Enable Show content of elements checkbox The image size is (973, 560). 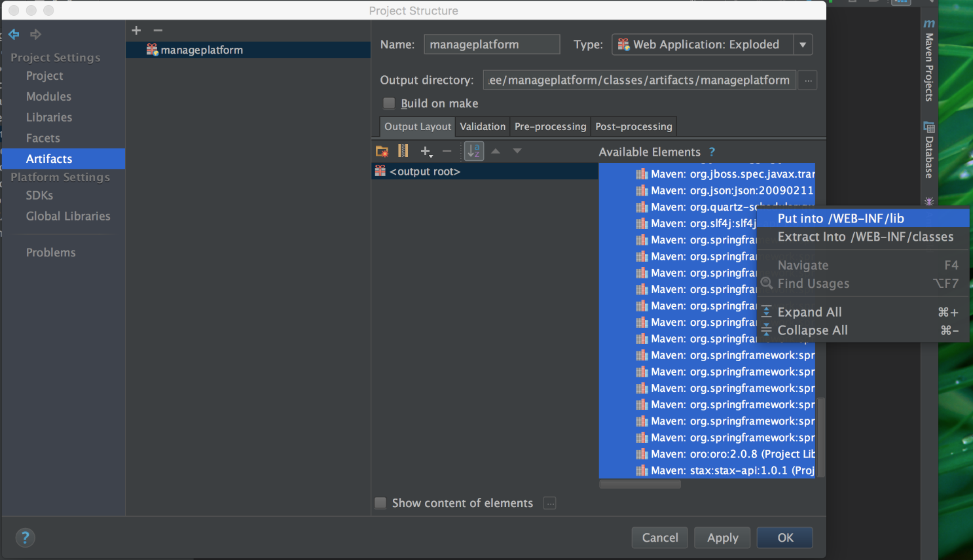(380, 503)
